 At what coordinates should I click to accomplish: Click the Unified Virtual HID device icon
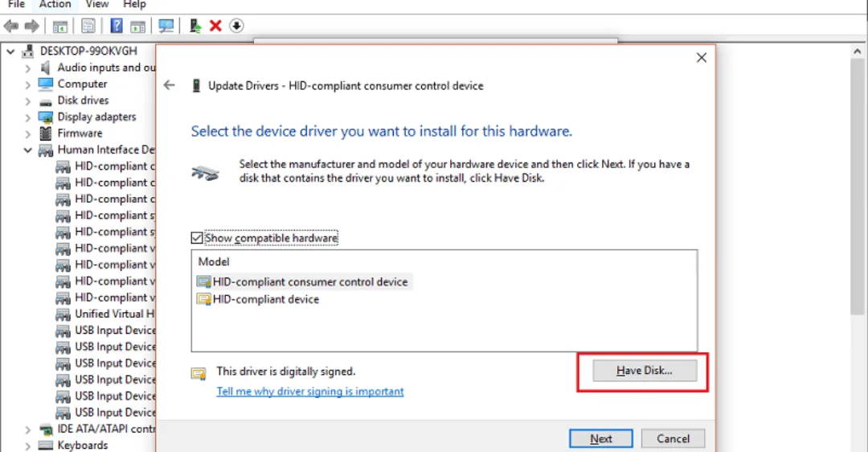(x=63, y=314)
